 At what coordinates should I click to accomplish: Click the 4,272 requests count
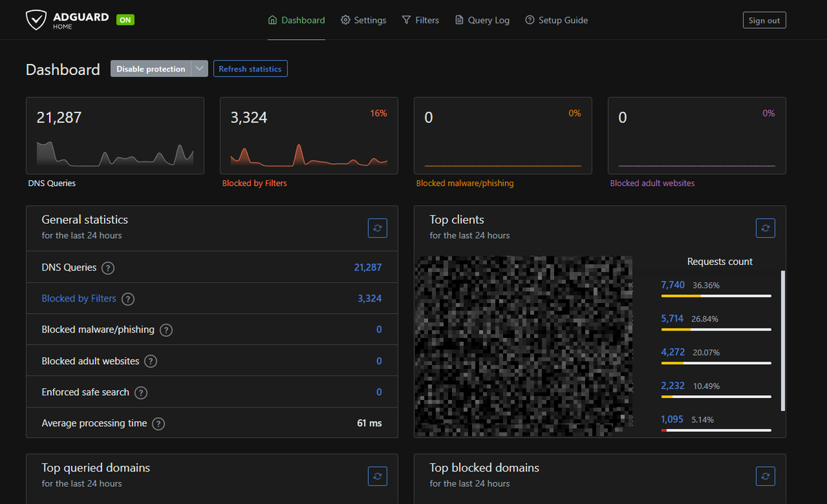[673, 352]
